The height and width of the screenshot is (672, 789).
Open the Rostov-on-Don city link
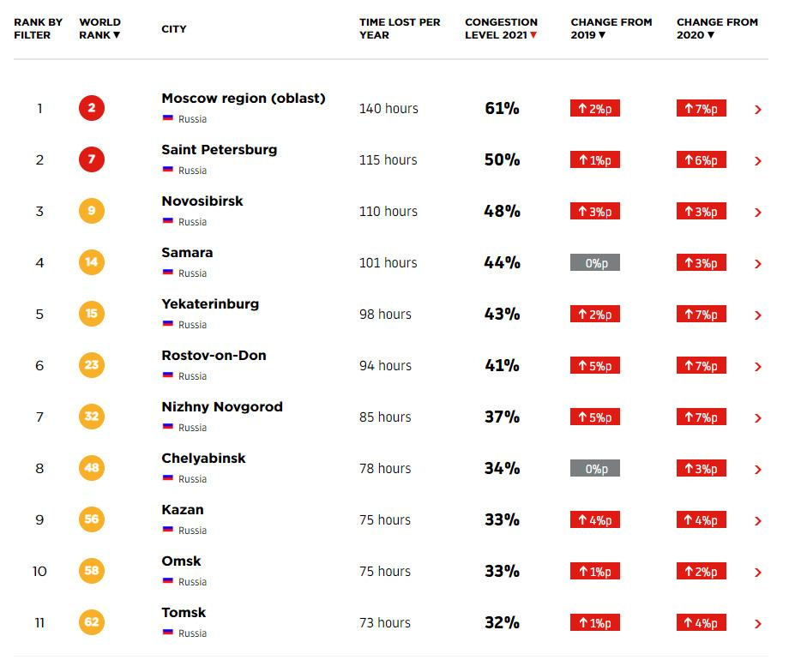pos(214,356)
